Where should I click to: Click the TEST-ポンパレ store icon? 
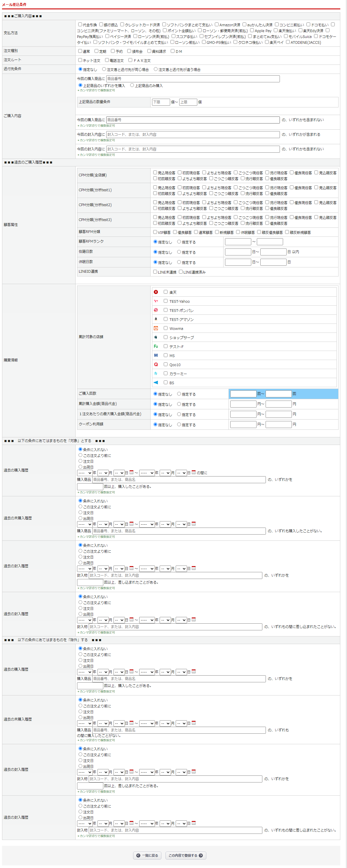click(x=156, y=310)
